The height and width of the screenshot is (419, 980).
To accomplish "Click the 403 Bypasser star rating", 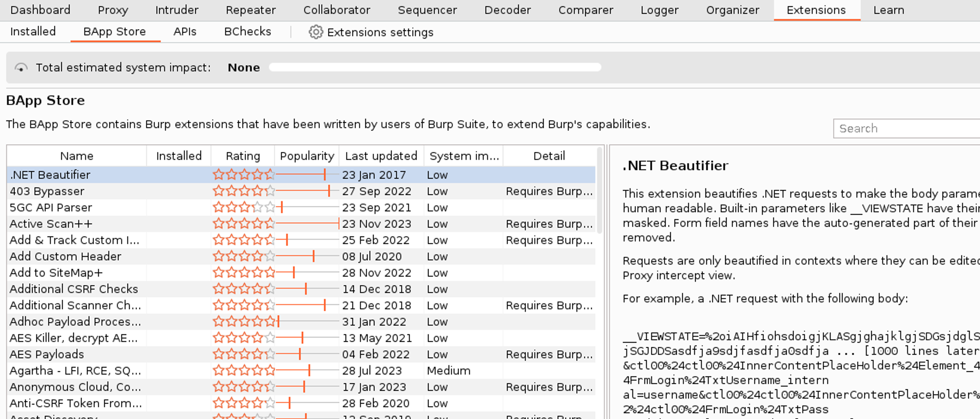I will pyautogui.click(x=243, y=191).
